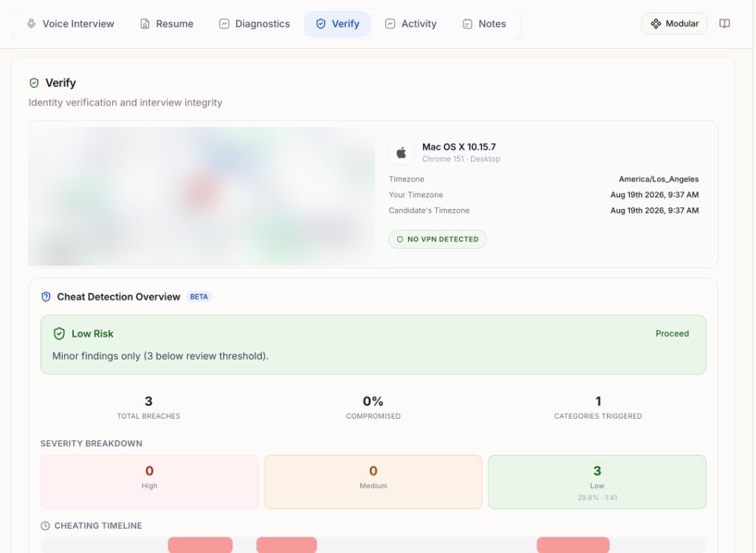Click the BETA badge

click(199, 297)
